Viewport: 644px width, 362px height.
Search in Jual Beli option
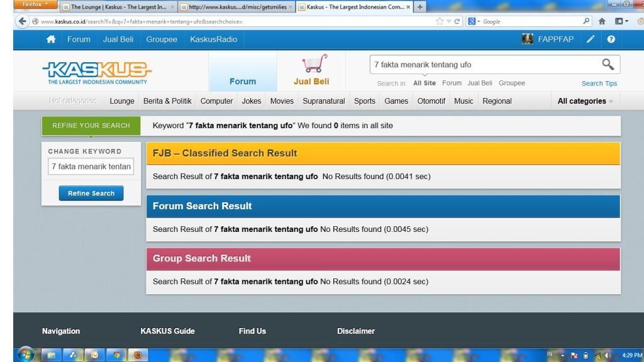tap(480, 83)
